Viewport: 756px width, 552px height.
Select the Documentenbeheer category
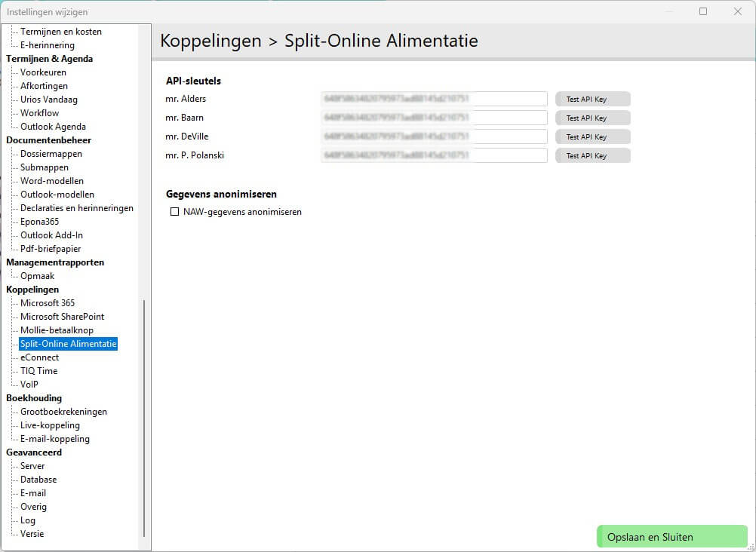49,140
